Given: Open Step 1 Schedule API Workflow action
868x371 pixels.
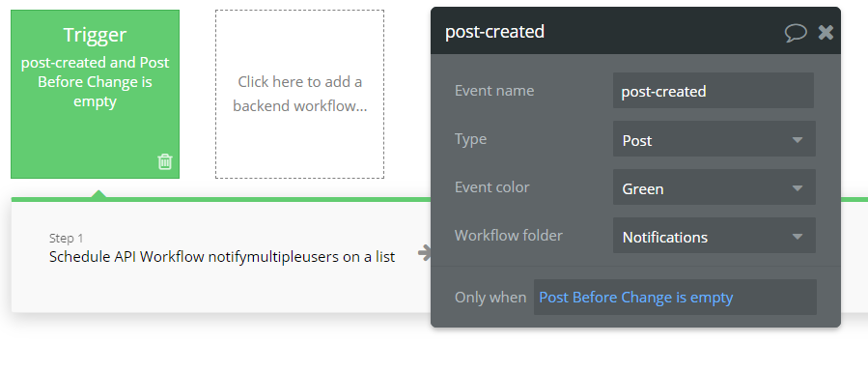Looking at the screenshot, I should (222, 256).
